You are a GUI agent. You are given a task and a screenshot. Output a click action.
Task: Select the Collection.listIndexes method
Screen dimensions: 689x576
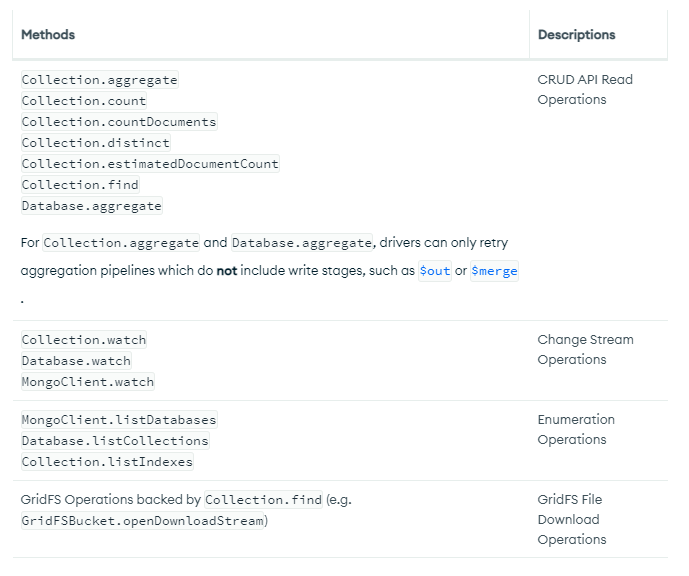107,462
